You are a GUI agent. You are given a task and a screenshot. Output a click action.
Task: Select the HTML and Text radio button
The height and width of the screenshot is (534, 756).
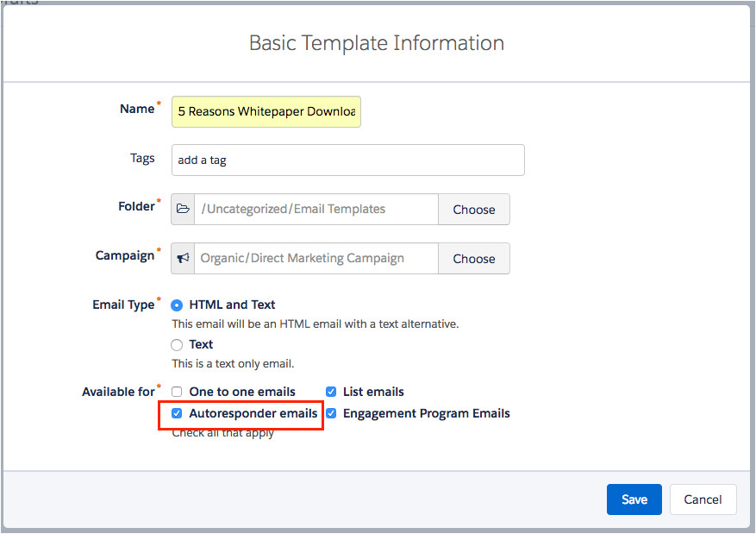click(177, 305)
